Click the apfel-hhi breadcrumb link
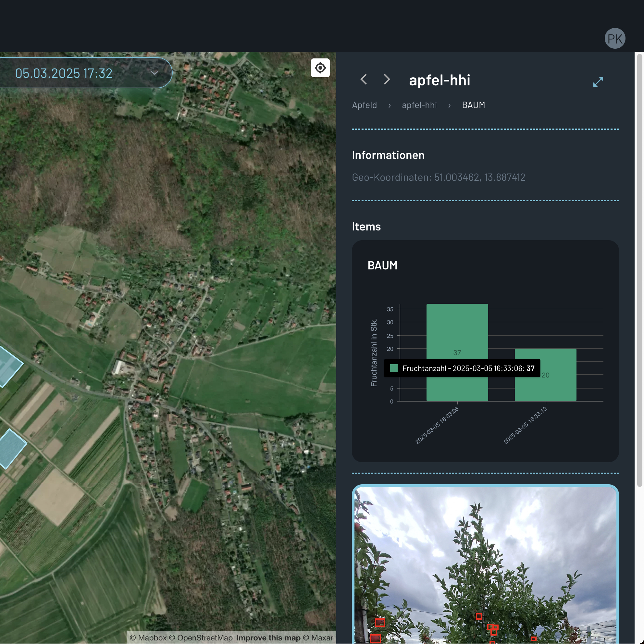This screenshot has width=644, height=644. click(x=419, y=105)
